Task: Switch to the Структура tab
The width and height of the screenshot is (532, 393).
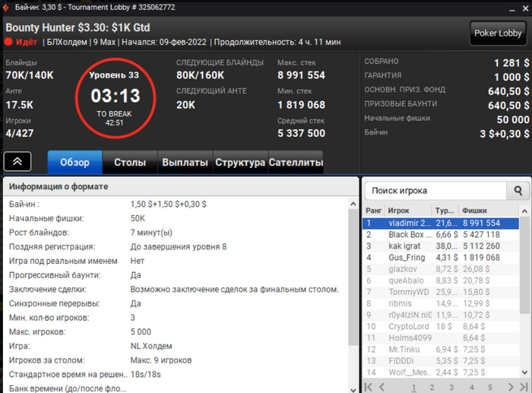Action: [240, 162]
